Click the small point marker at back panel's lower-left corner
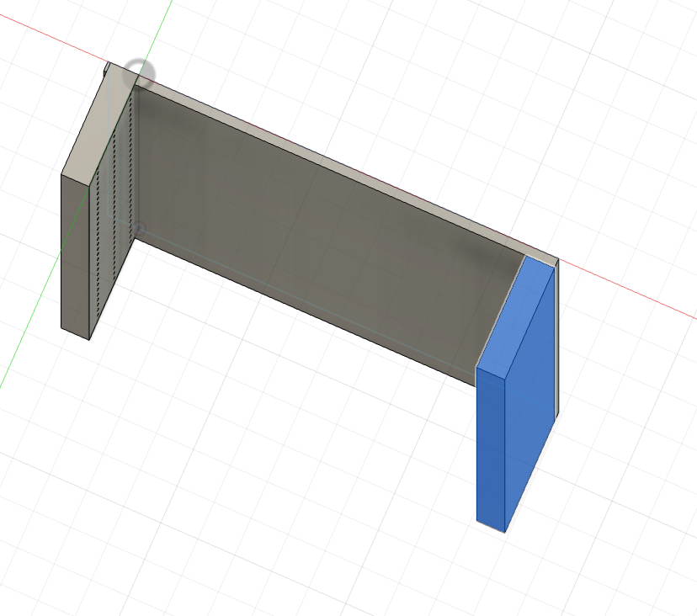The image size is (697, 616). (x=139, y=229)
